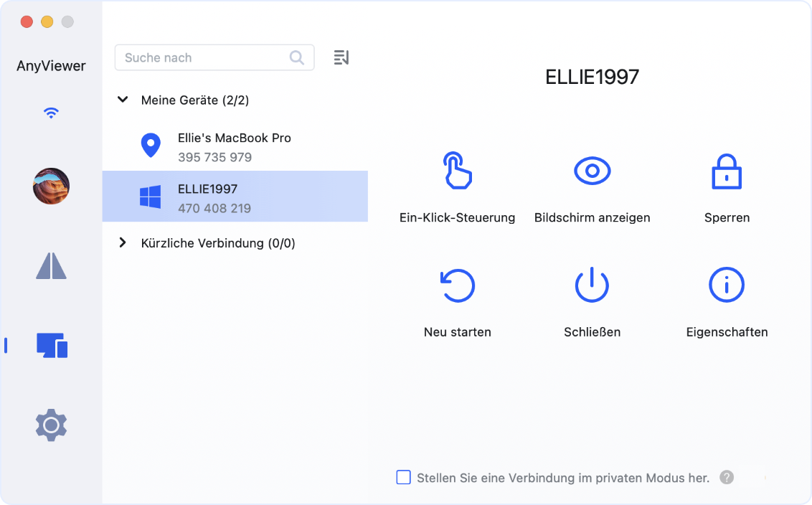
Task: Click the Schließen power icon
Action: click(592, 285)
